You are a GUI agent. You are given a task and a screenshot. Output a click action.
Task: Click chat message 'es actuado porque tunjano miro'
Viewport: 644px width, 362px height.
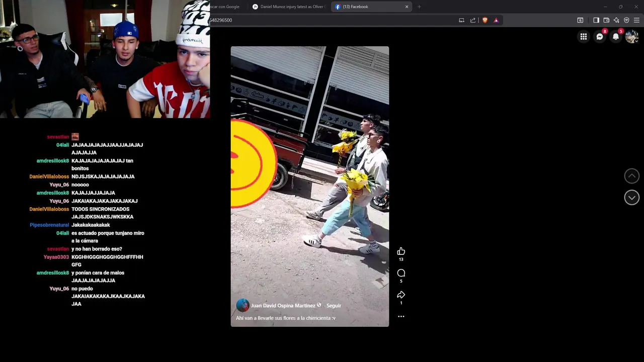(x=108, y=233)
